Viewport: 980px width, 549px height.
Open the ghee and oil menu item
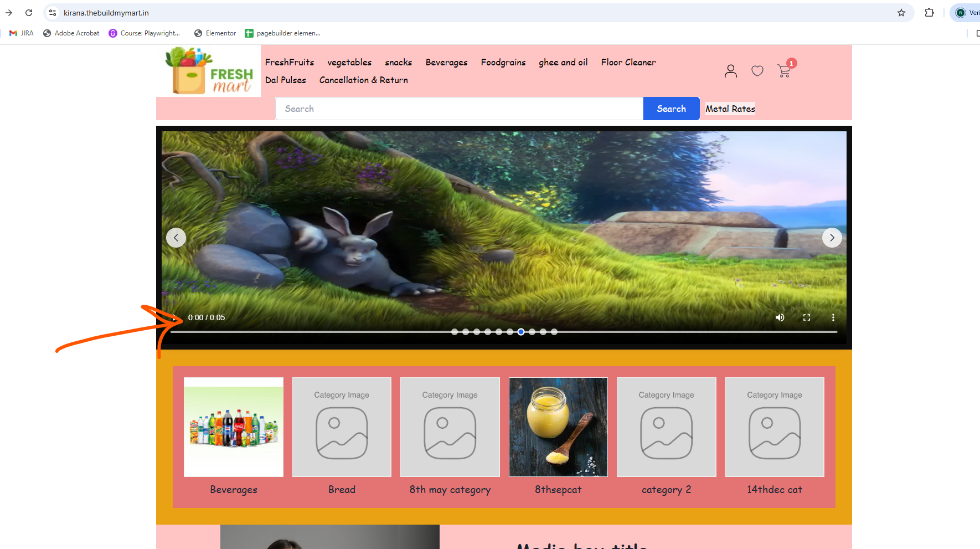pos(564,62)
